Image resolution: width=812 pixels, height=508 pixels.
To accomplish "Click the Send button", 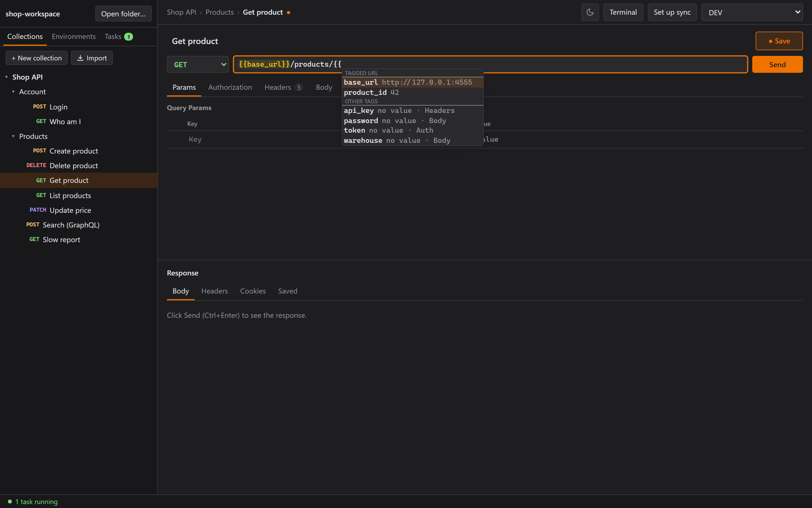I will point(777,65).
